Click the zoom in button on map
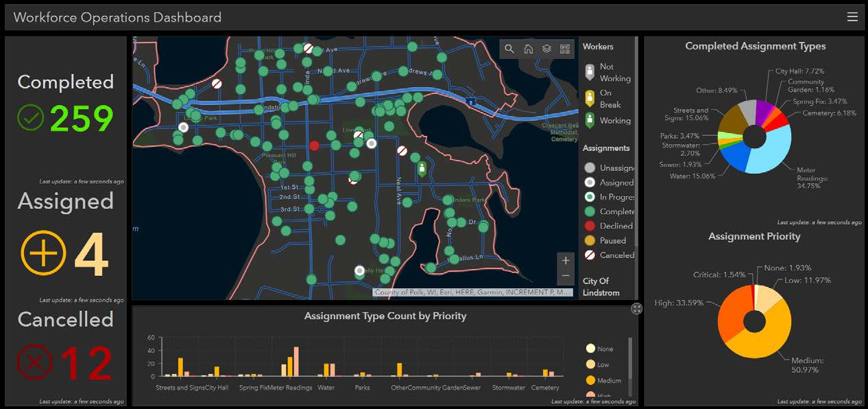Screen dimensions: 868x409 (x=565, y=260)
